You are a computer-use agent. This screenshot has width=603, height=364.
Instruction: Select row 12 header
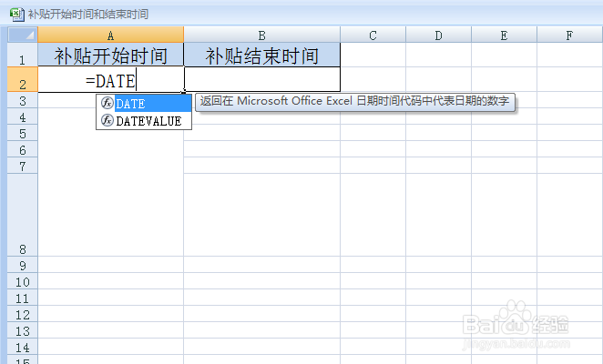click(x=23, y=314)
